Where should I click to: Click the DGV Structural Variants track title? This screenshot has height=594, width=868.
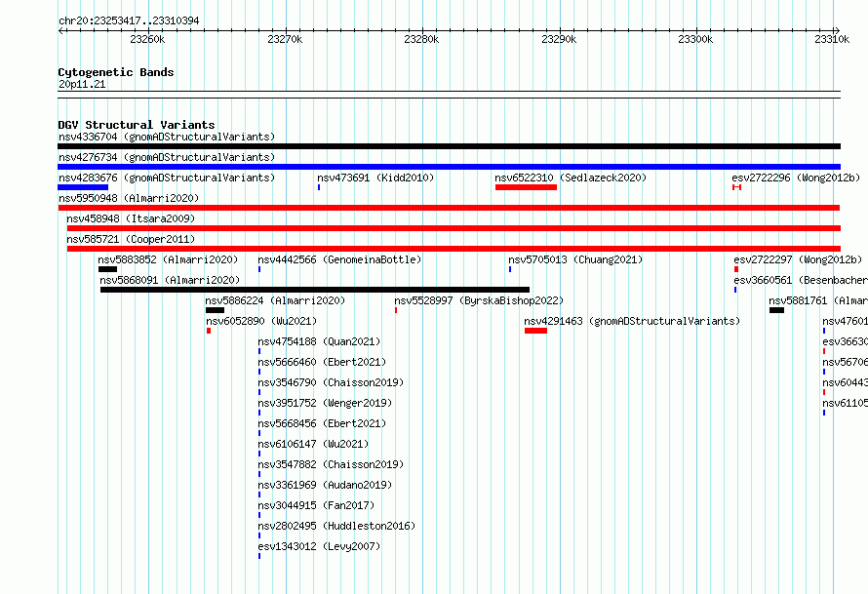(x=137, y=125)
